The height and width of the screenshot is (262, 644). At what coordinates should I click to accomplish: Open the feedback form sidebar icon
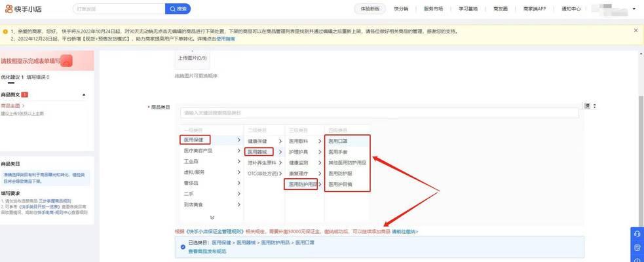(637, 248)
